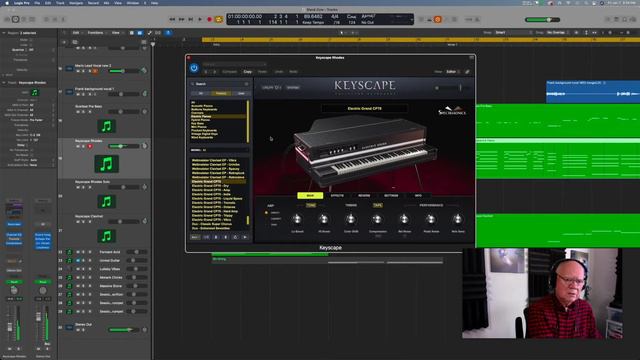Toggle record enable on Keyscape Rhodes track
This screenshot has width=640, height=360.
pos(90,146)
